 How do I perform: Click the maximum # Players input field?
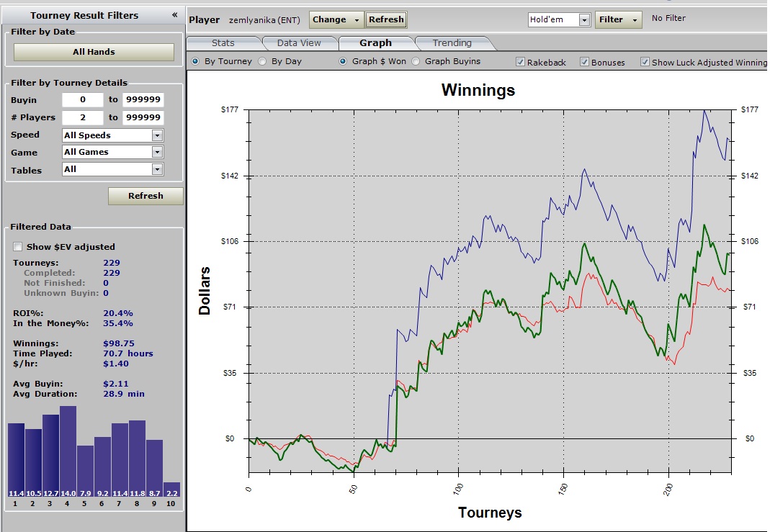143,118
